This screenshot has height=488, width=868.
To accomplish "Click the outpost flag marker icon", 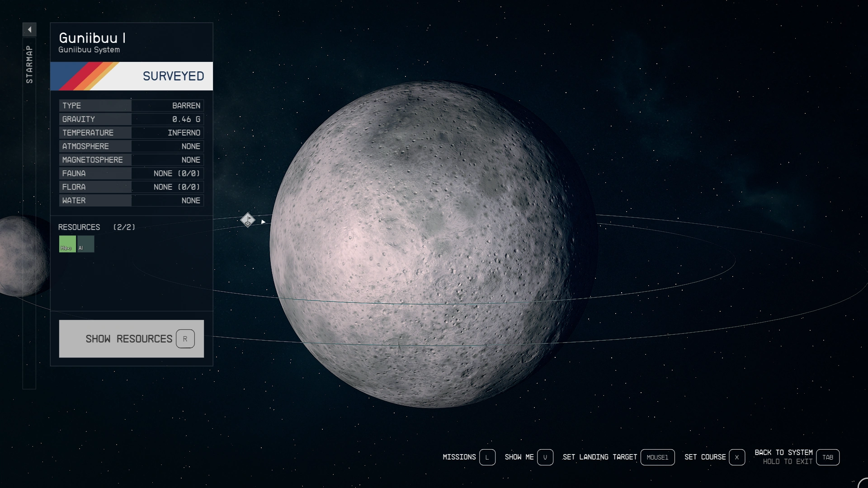I will pyautogui.click(x=248, y=220).
